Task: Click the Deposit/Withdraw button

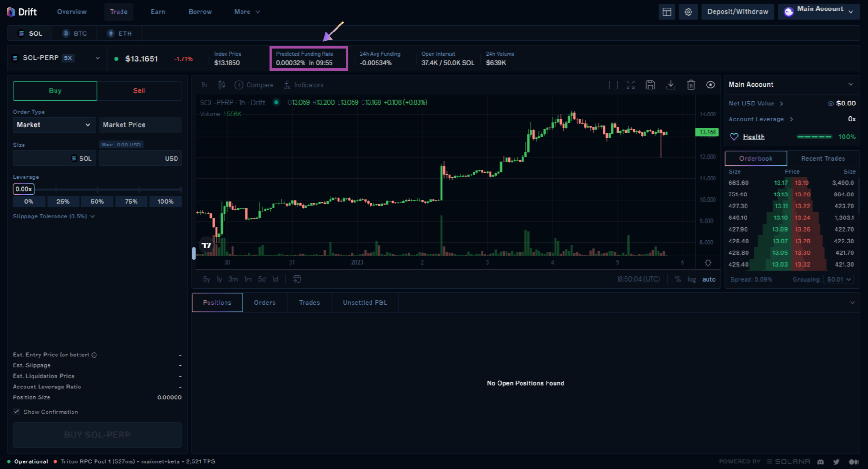Action: 738,12
